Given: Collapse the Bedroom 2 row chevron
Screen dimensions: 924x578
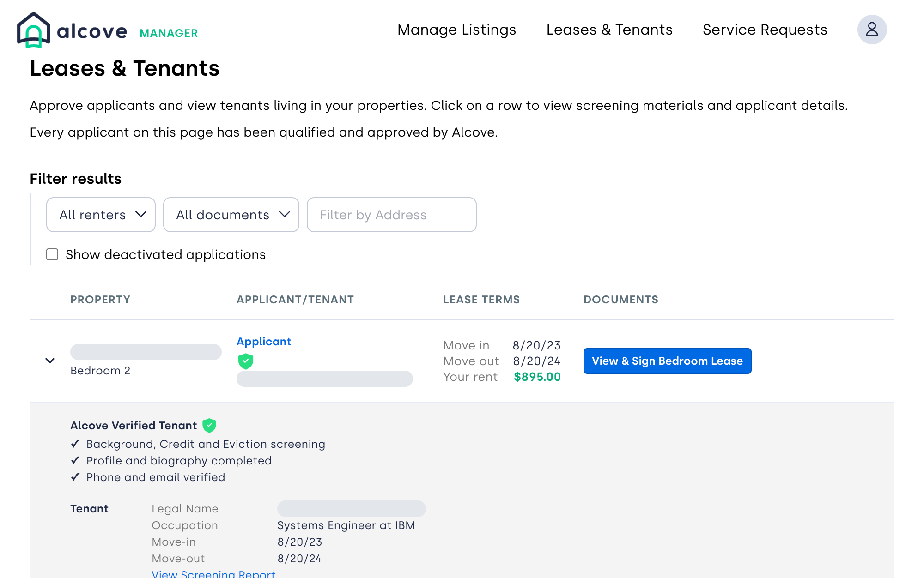Looking at the screenshot, I should pyautogui.click(x=50, y=361).
